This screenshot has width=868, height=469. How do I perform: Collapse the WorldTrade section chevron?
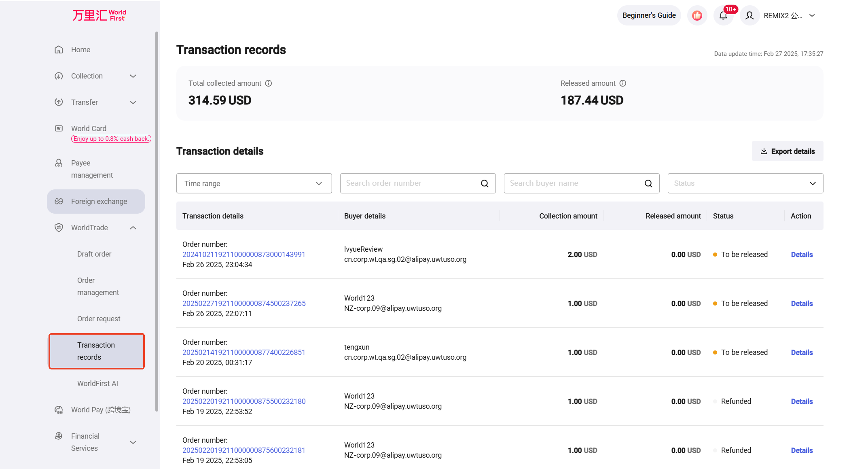(133, 227)
